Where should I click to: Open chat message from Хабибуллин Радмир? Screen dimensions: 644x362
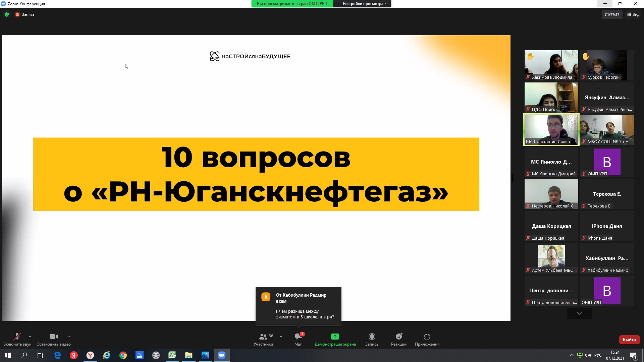point(299,306)
